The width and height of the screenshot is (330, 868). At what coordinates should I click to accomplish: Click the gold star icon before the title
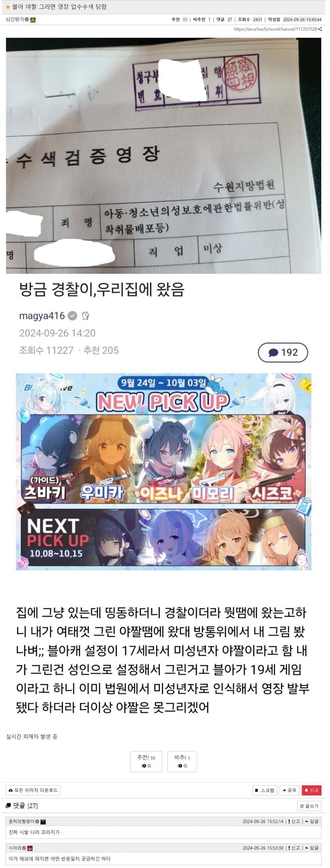click(8, 7)
